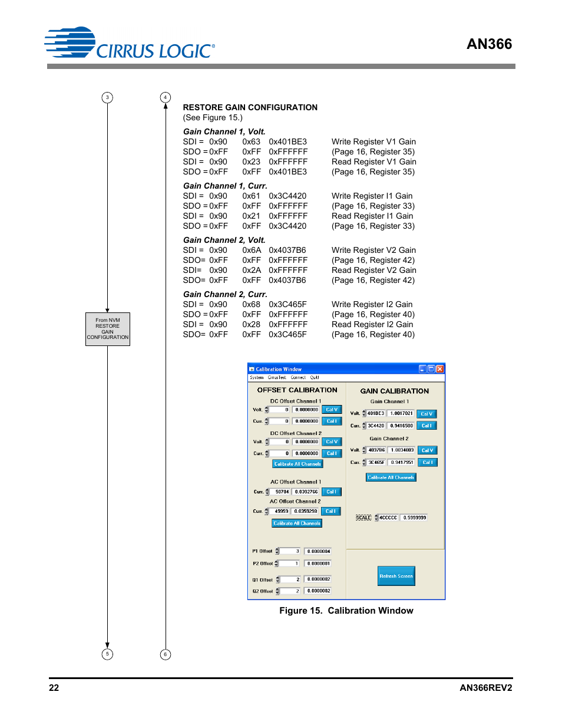This screenshot has height=728, width=562.
Task: Click Cal I for DC Offset Channel 1
Action: pos(332,421)
